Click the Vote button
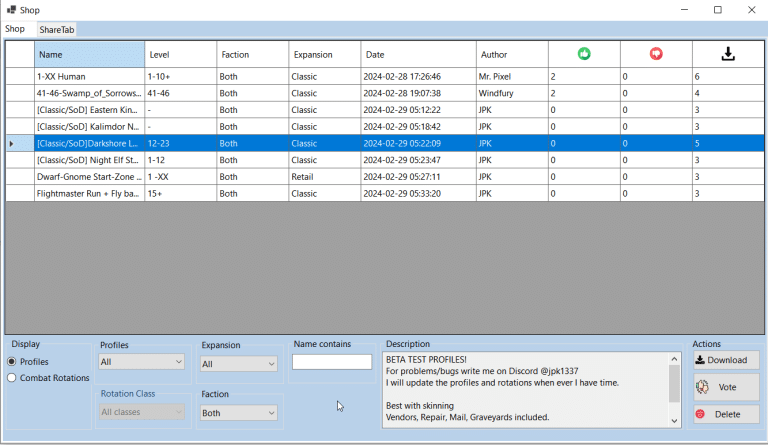 726,387
